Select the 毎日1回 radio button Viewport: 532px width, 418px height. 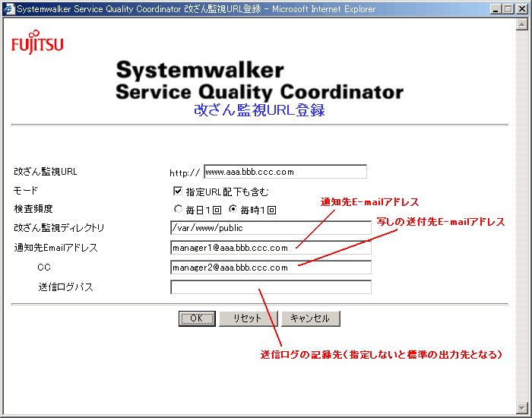178,209
